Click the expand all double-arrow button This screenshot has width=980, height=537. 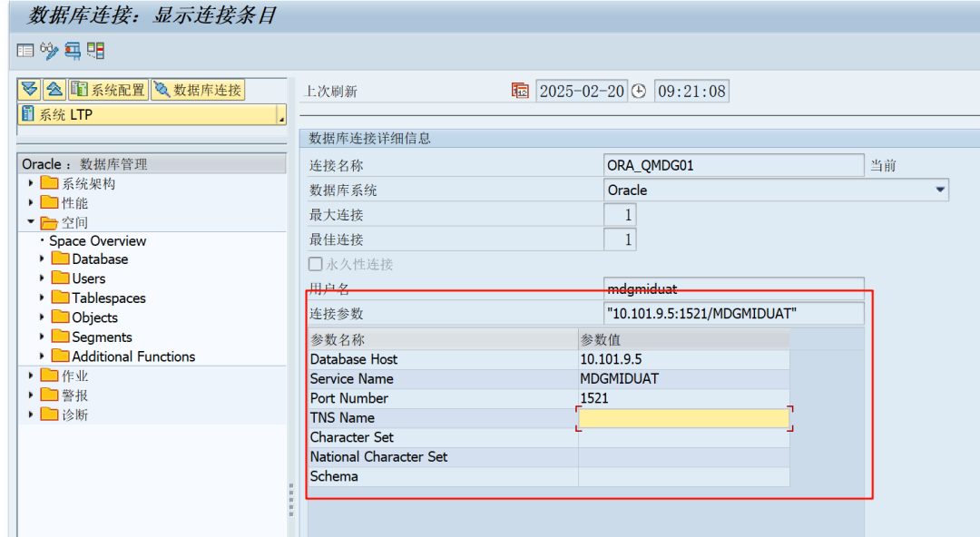29,90
